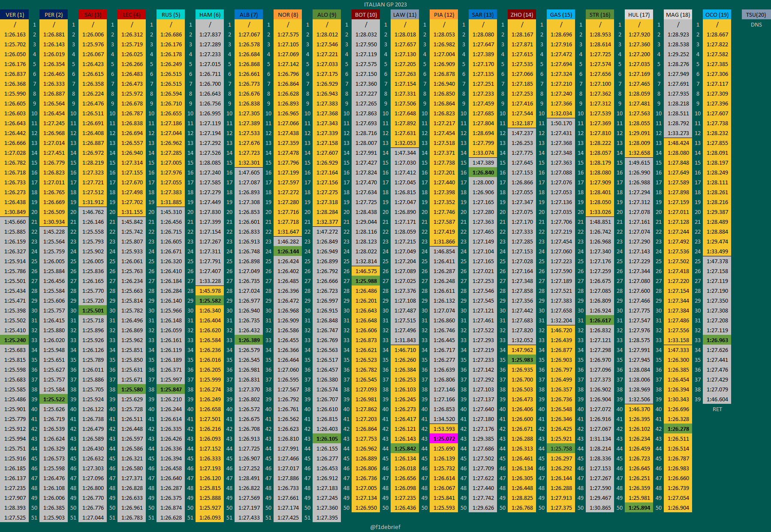Select Bottas's lap 26 time 1:46.575
771x532 pixels.
tap(366, 271)
